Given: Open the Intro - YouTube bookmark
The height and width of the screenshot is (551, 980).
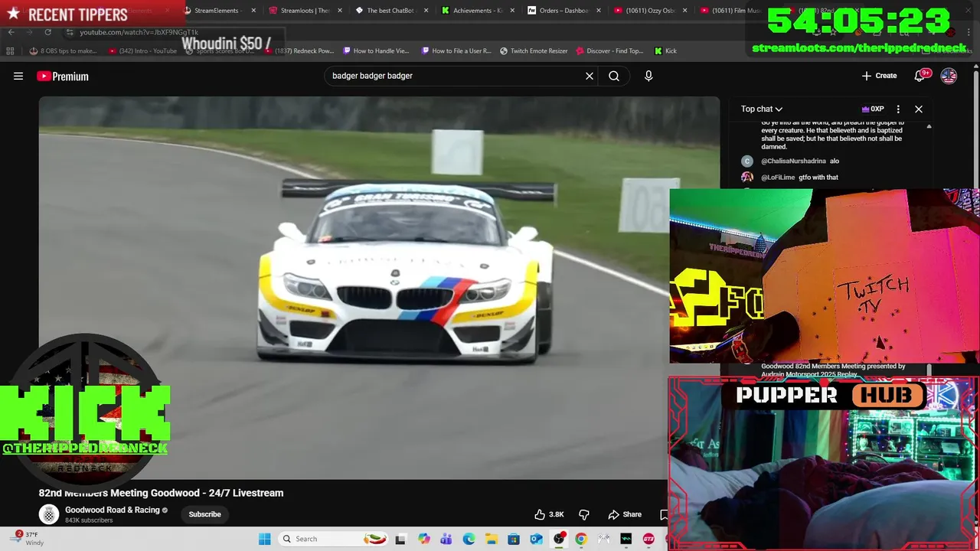Looking at the screenshot, I should (142, 51).
